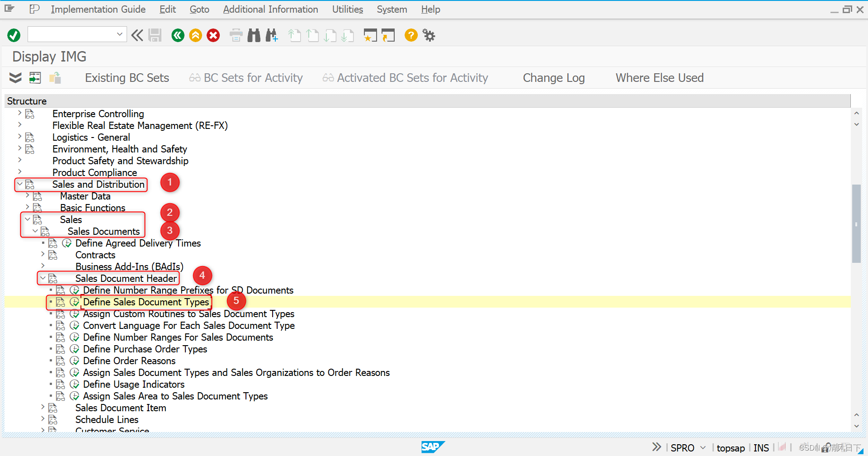Viewport: 868px width, 456px height.
Task: Click the Last Page icon
Action: pos(348,35)
